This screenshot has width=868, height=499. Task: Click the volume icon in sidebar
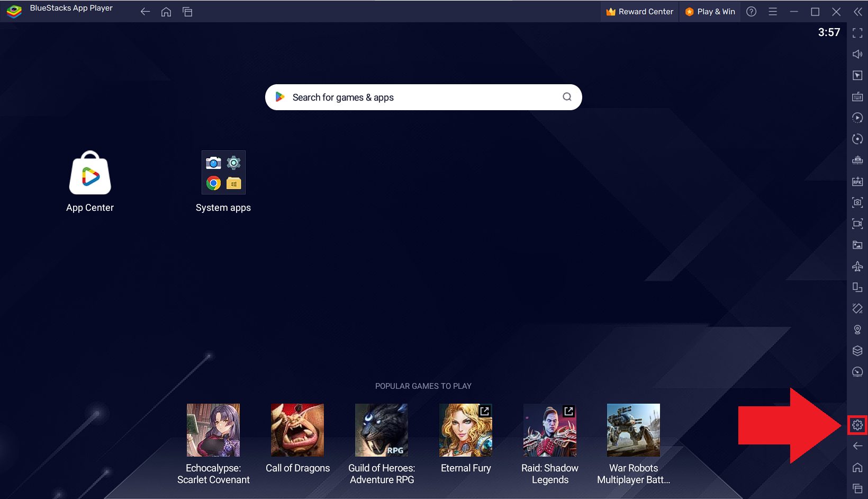click(x=857, y=54)
